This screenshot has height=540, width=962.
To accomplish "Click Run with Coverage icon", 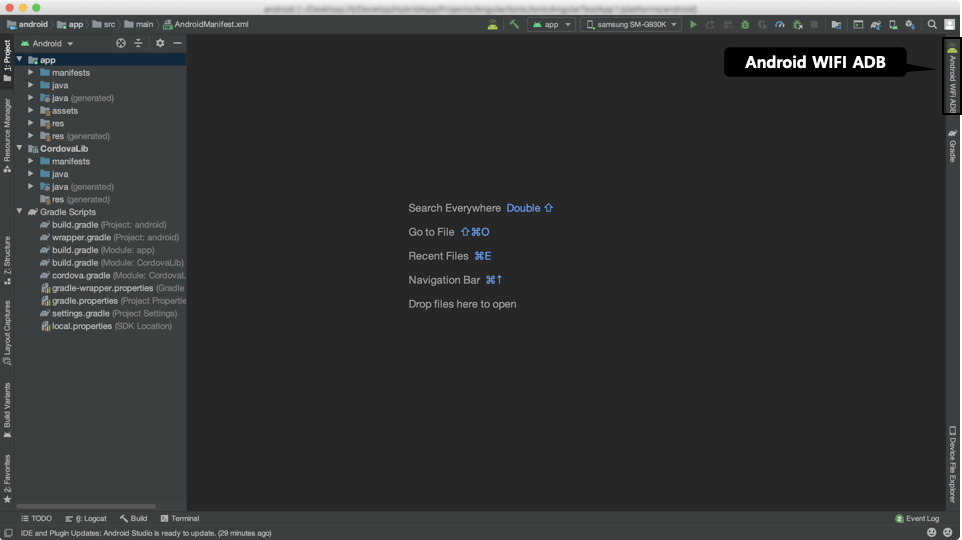I will point(762,25).
